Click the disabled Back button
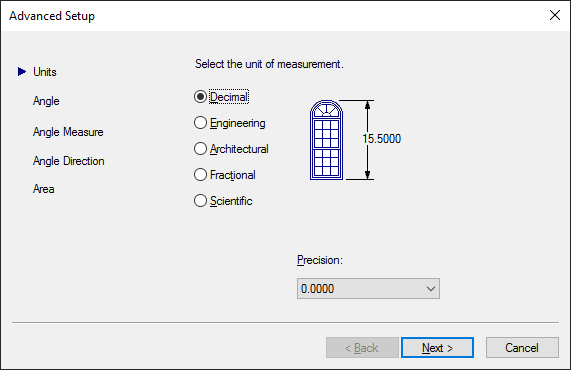This screenshot has height=370, width=571. (x=362, y=347)
